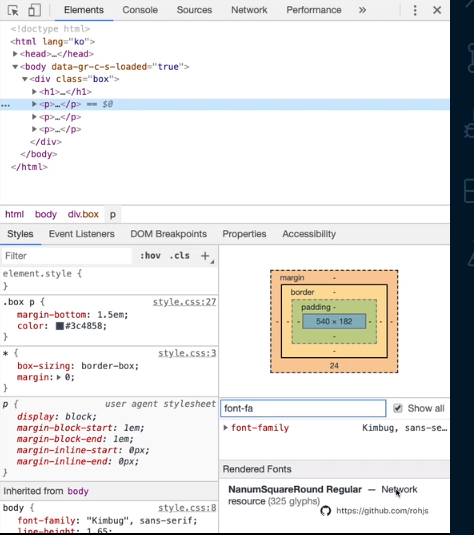Open the .cls class editor

pyautogui.click(x=179, y=256)
